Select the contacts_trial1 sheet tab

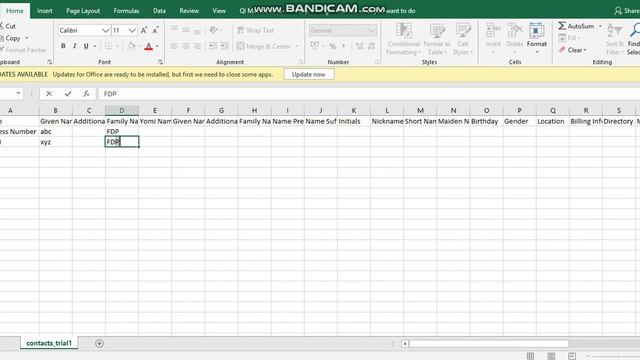[49, 343]
